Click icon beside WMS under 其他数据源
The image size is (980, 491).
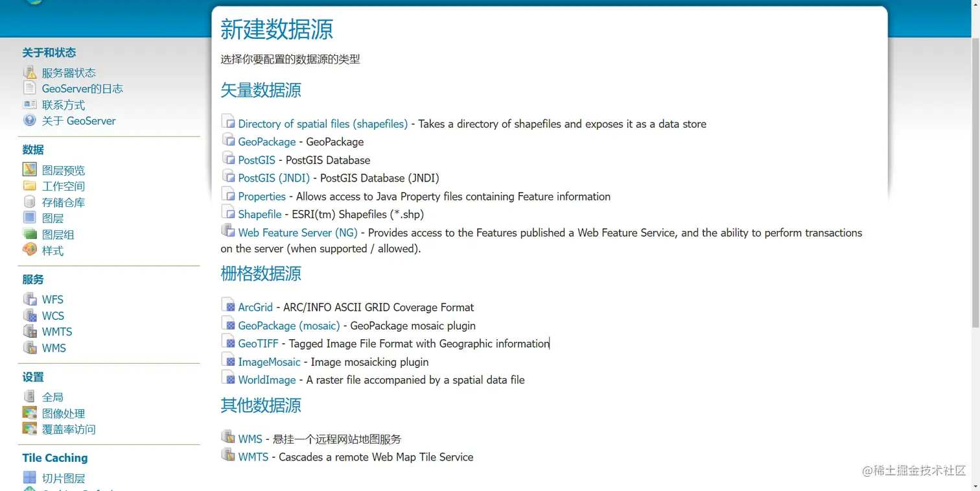[x=228, y=437]
